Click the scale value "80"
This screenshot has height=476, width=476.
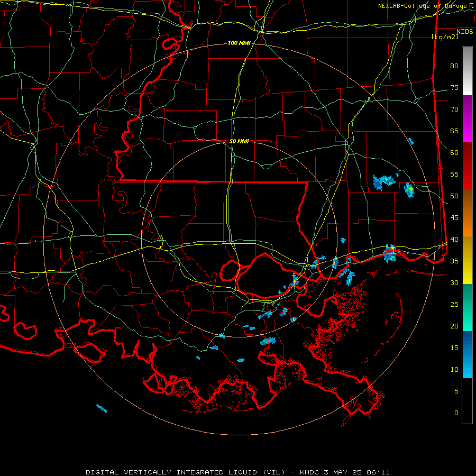[x=454, y=66]
